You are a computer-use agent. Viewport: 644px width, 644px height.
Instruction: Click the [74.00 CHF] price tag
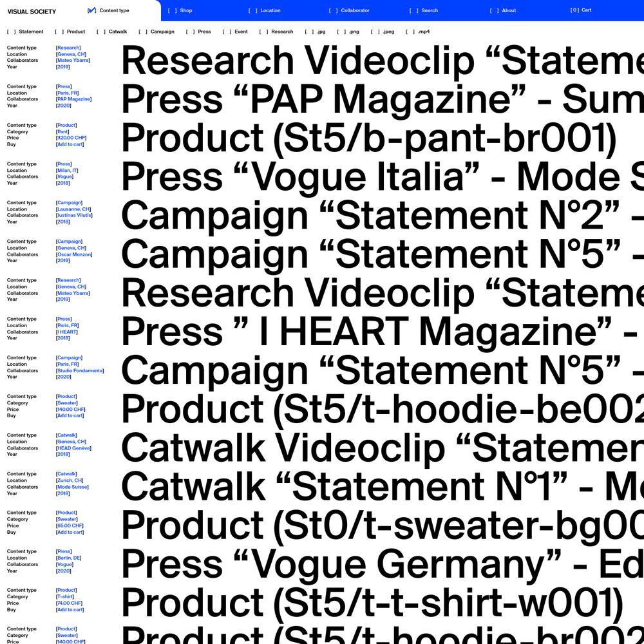pyautogui.click(x=70, y=603)
